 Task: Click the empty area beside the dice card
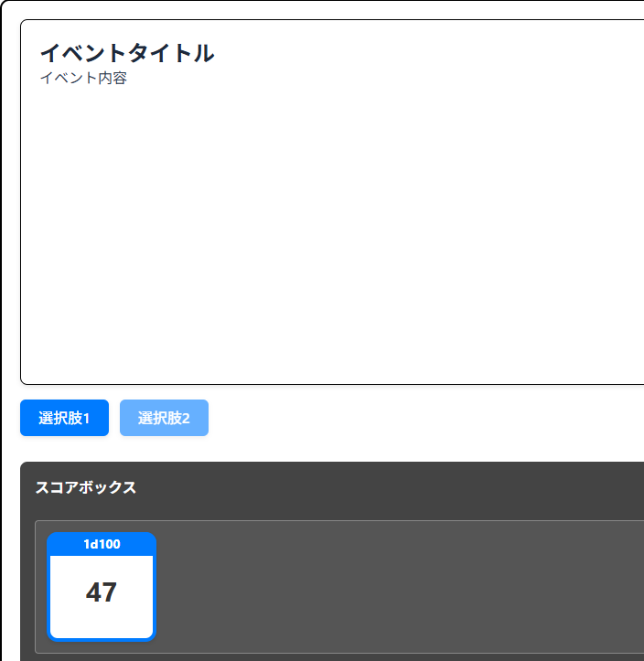click(393, 585)
